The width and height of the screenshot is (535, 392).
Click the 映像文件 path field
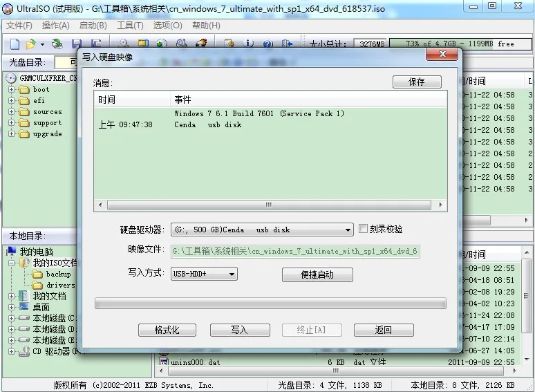click(x=295, y=252)
